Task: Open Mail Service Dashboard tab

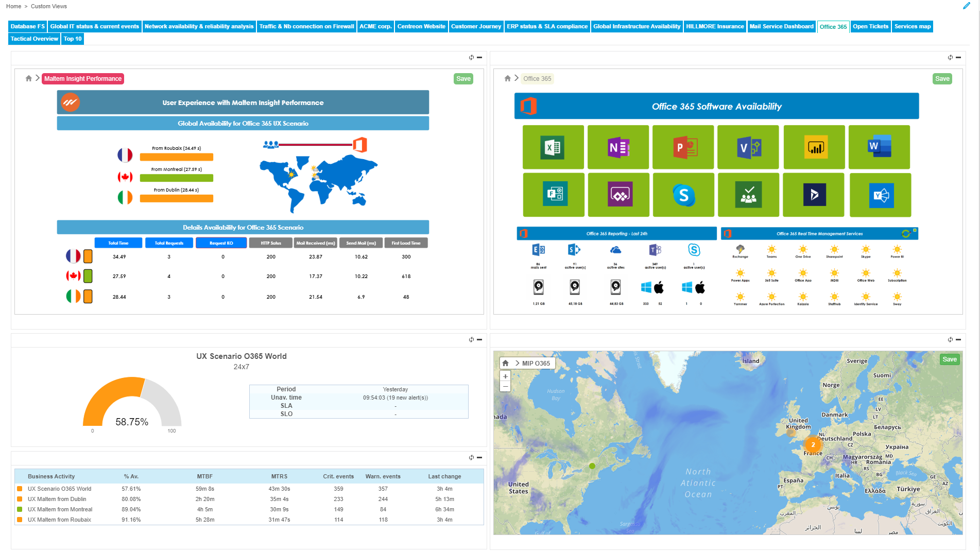Action: click(x=781, y=26)
